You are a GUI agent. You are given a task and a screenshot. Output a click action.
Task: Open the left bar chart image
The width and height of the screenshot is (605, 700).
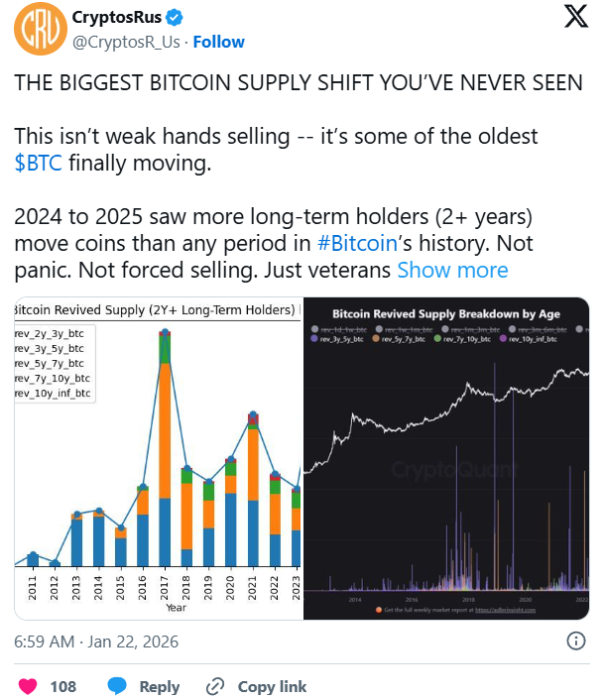(x=157, y=456)
